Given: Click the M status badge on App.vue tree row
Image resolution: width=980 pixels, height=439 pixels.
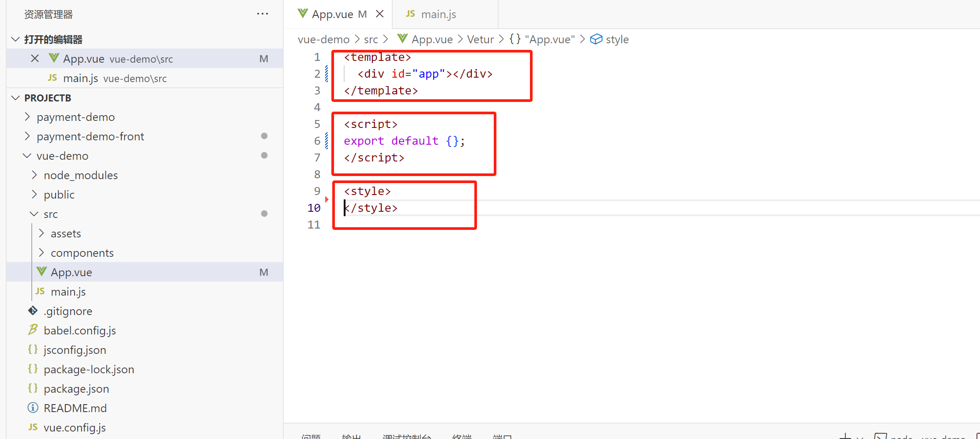Looking at the screenshot, I should (x=264, y=272).
